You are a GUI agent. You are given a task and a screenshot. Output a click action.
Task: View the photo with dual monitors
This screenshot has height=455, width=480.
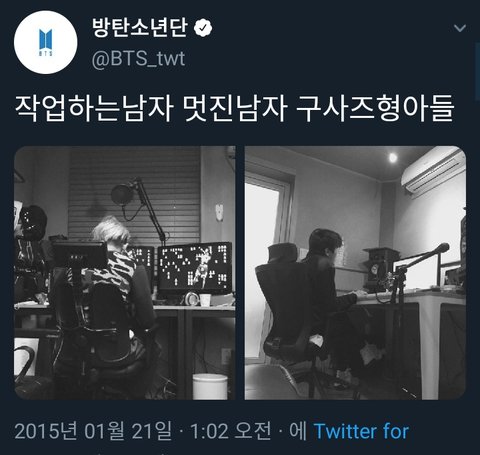tap(125, 273)
